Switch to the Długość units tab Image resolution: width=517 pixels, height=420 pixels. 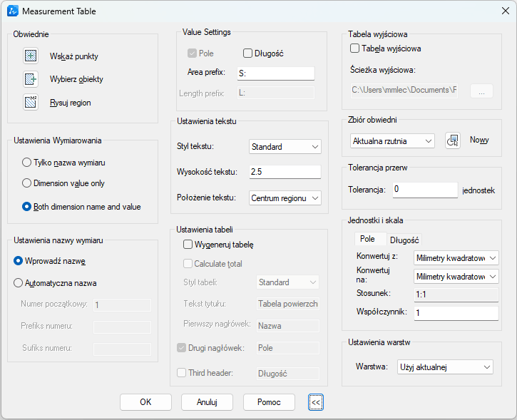tap(404, 240)
